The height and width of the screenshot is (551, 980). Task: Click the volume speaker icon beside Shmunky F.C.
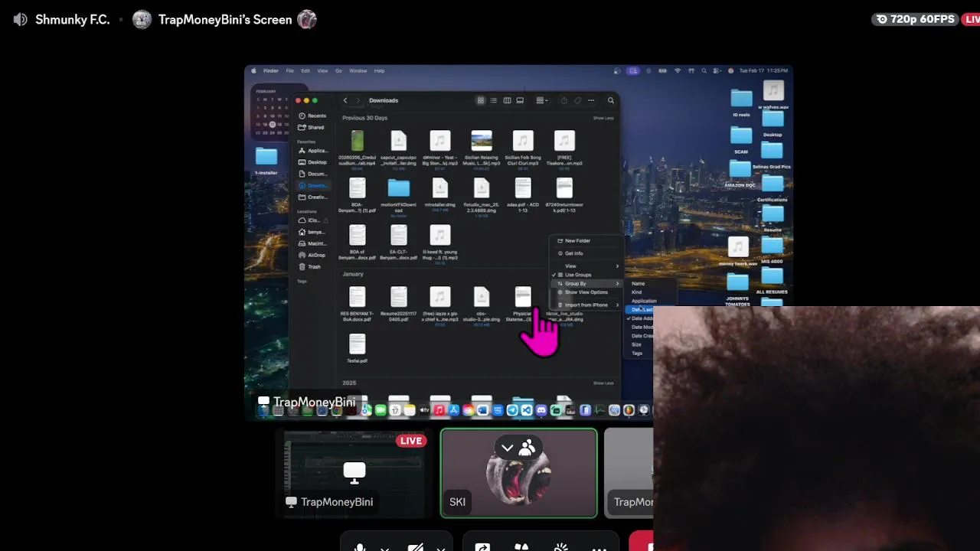pyautogui.click(x=21, y=20)
